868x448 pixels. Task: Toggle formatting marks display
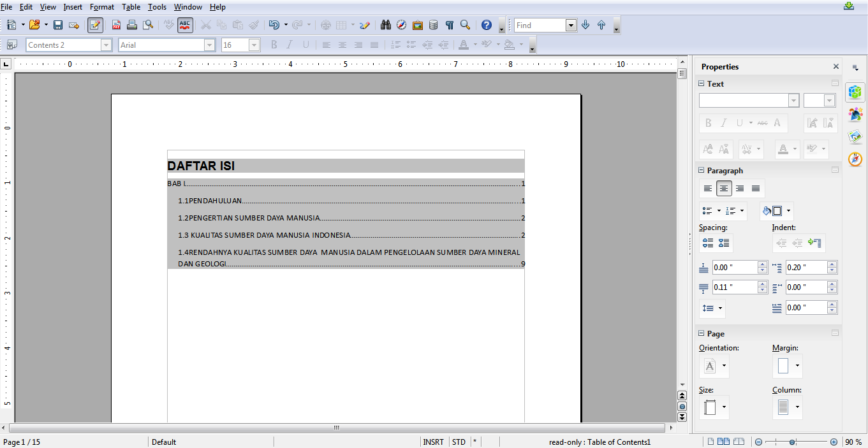point(450,25)
